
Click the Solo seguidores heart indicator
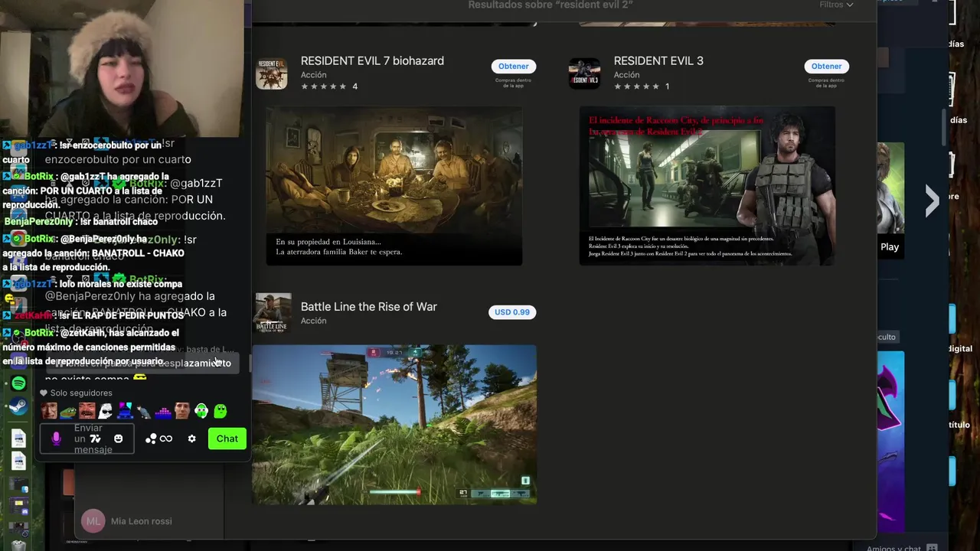[x=76, y=393]
